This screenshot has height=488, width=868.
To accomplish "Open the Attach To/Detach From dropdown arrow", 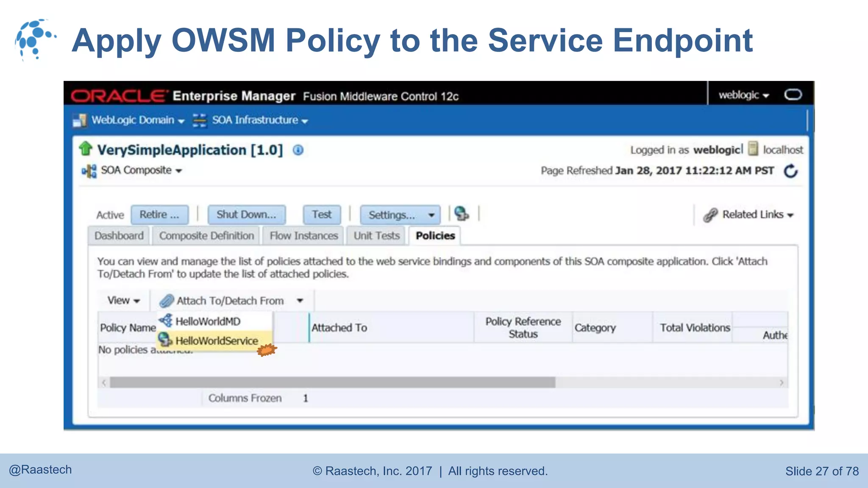I will click(x=300, y=301).
